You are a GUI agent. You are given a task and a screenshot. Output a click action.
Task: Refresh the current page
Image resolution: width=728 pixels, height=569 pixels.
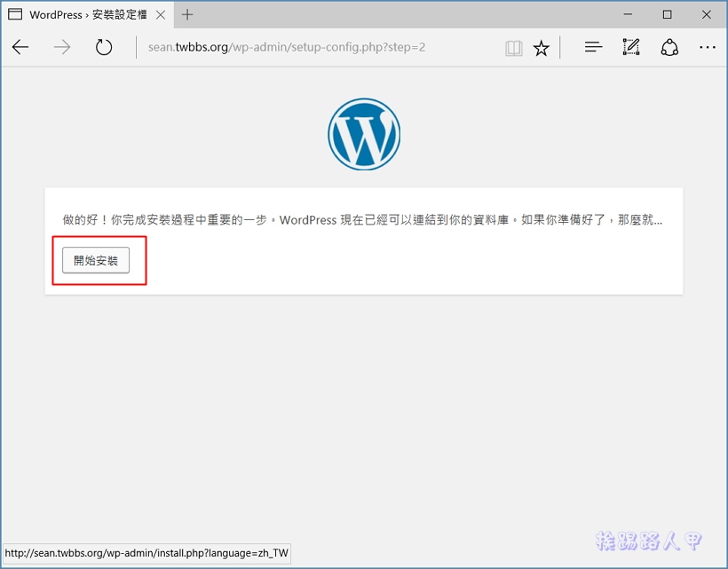click(104, 47)
